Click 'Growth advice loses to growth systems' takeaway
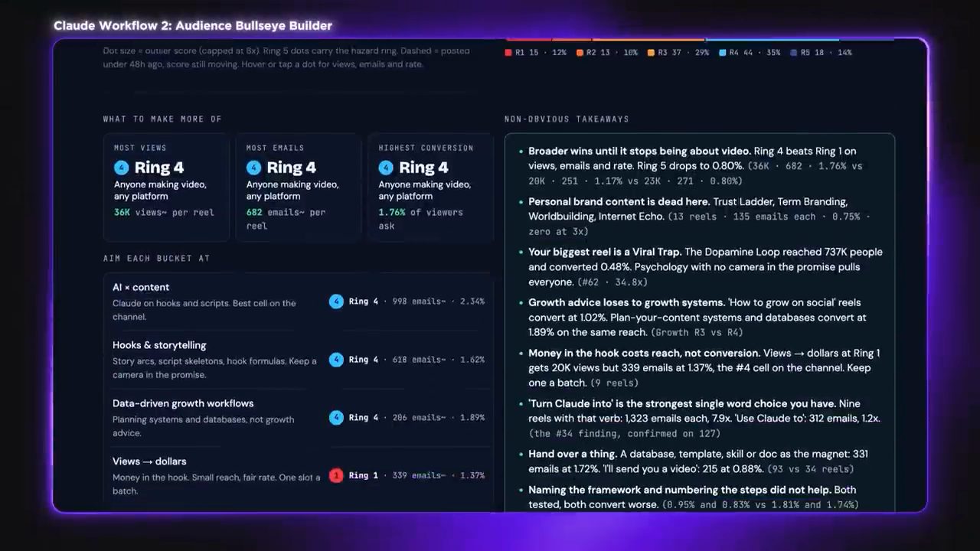The image size is (980, 551). coord(697,318)
